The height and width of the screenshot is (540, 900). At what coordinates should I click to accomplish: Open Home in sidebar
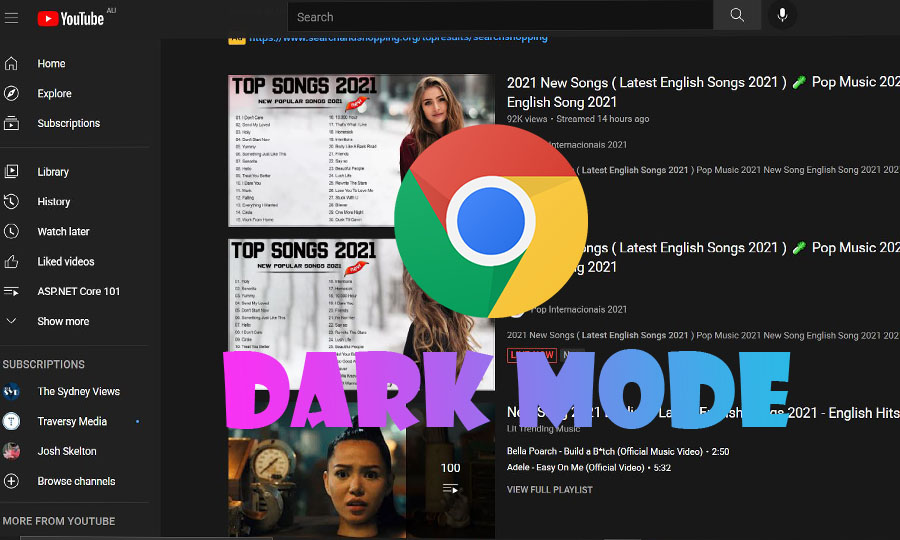(51, 63)
